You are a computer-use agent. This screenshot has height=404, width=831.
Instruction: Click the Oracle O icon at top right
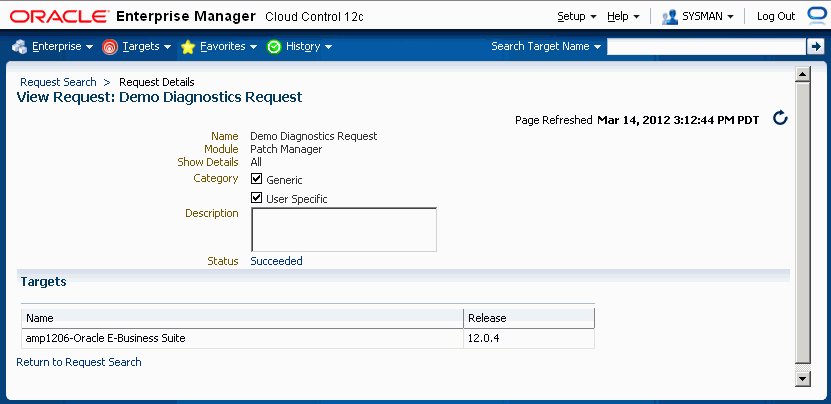817,16
